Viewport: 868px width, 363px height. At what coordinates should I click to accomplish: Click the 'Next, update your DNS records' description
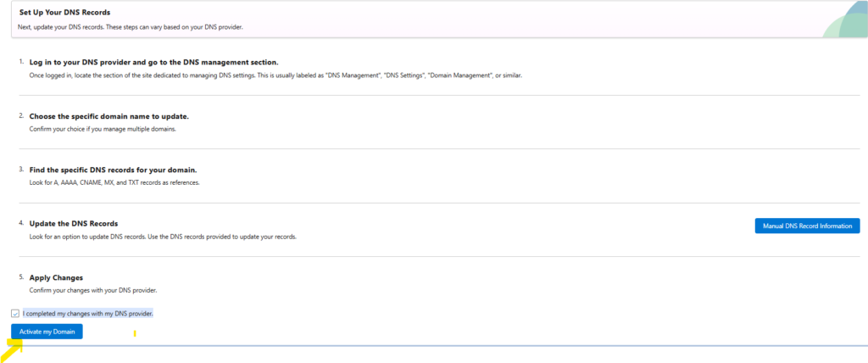pos(131,26)
